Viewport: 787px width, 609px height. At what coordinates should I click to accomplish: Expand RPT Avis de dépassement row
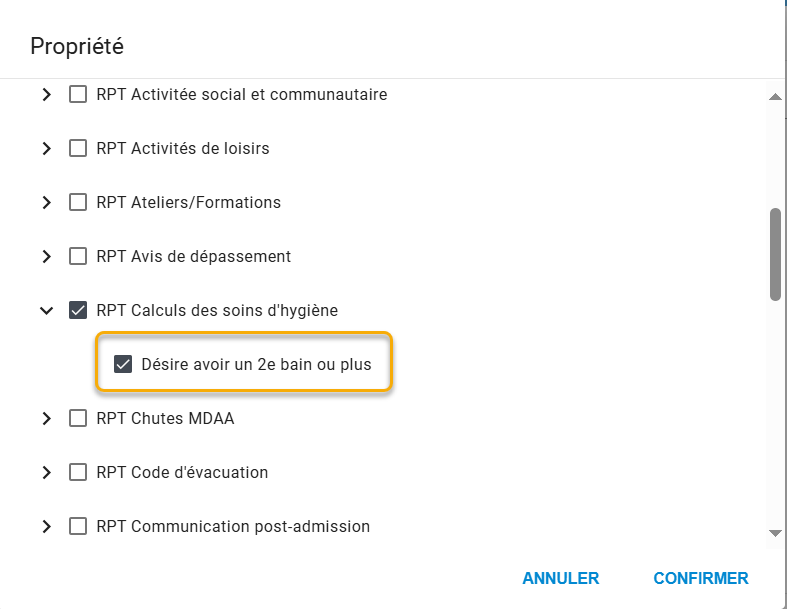(46, 257)
